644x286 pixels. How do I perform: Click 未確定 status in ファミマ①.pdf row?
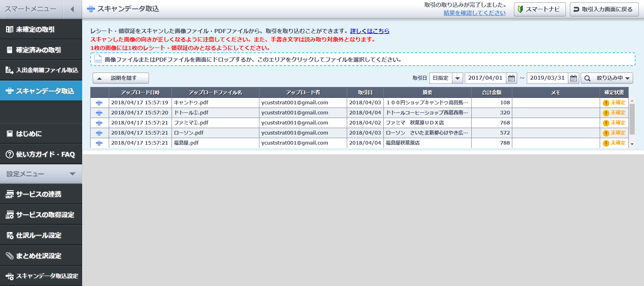[614, 123]
